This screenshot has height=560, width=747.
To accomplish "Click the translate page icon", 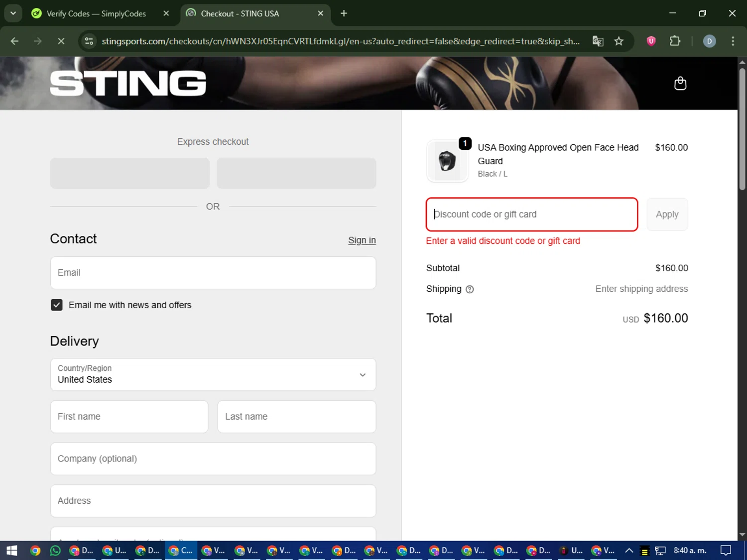I will point(598,41).
